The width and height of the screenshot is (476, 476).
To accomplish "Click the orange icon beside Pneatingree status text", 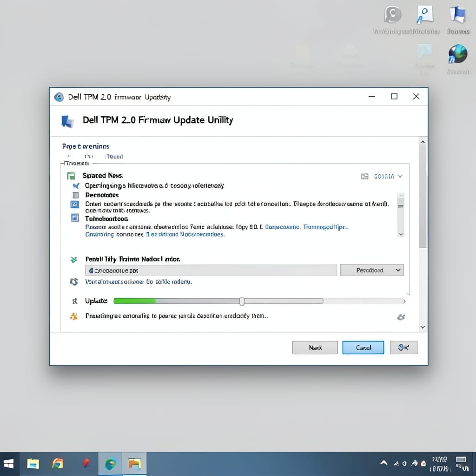I will click(74, 316).
